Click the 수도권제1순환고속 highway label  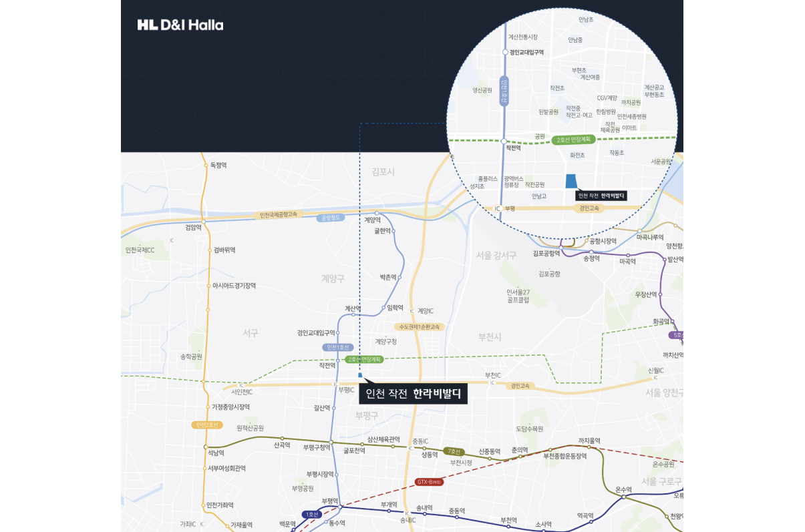(x=419, y=327)
